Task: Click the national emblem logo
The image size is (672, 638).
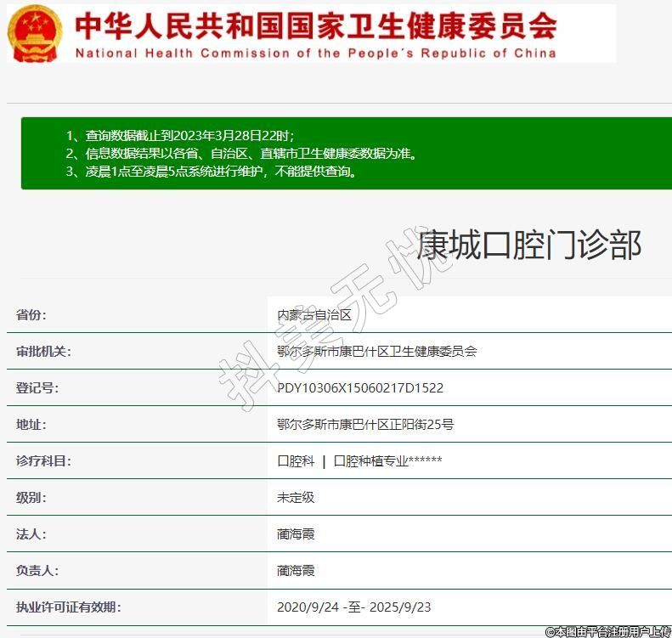Action: pos(35,32)
